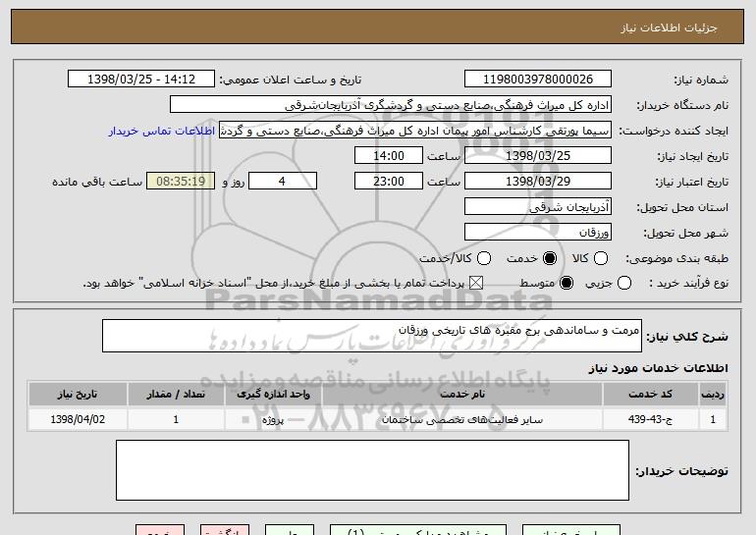756x535 pixels.
Task: Click the شرح کلی نیاز description box
Action: pyautogui.click(x=372, y=336)
